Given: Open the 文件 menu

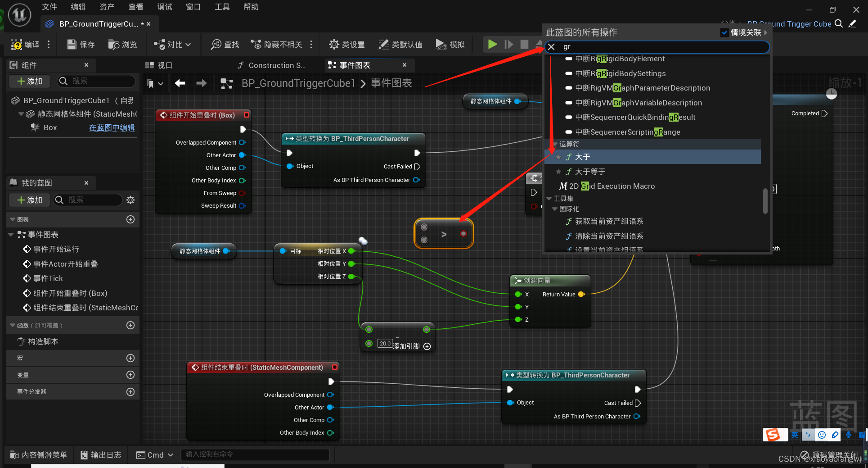Looking at the screenshot, I should click(x=49, y=7).
